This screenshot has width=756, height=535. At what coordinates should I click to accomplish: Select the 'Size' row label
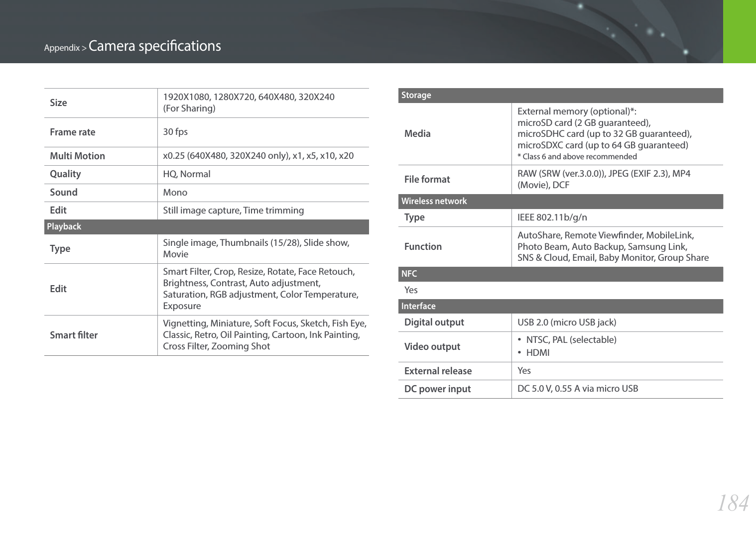click(58, 103)
